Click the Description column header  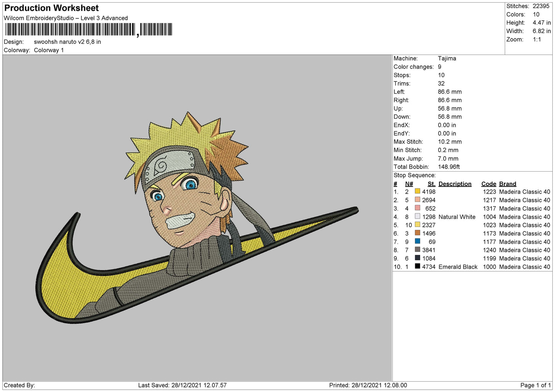[x=455, y=184]
